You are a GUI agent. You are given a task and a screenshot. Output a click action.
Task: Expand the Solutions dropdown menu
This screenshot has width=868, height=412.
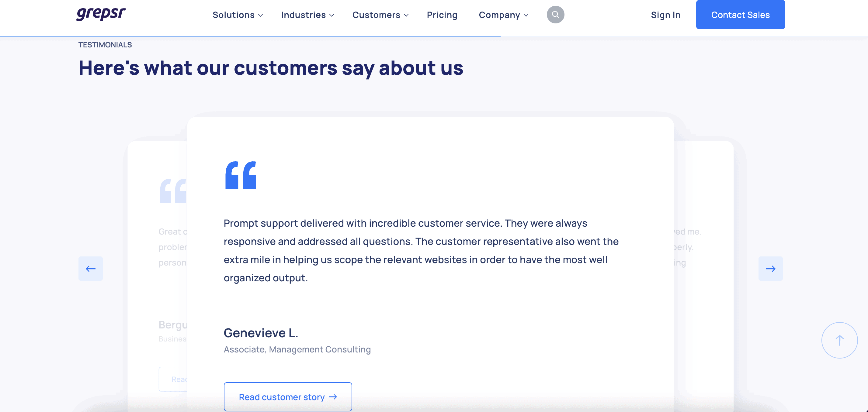coord(238,15)
